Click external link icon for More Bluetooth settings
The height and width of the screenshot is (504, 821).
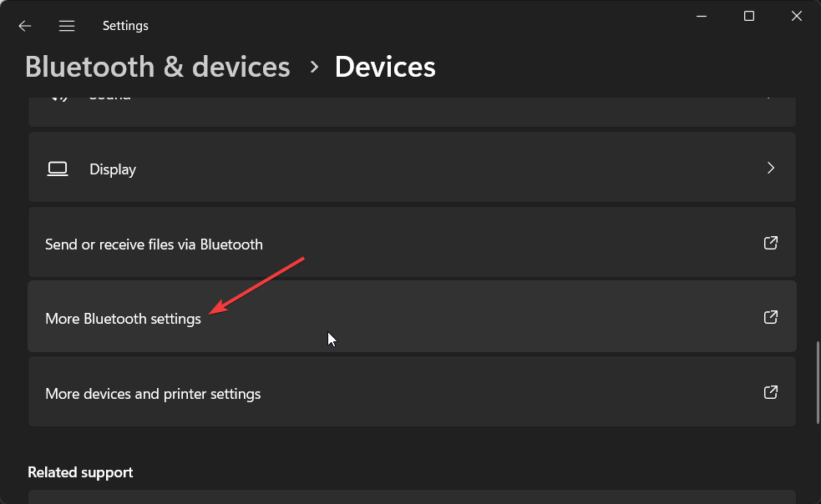[770, 317]
